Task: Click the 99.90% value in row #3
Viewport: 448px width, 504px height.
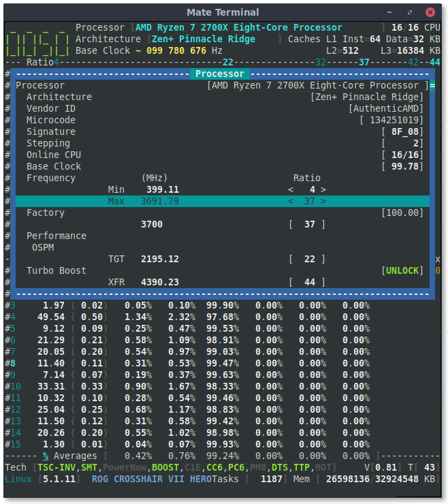Action: click(223, 305)
